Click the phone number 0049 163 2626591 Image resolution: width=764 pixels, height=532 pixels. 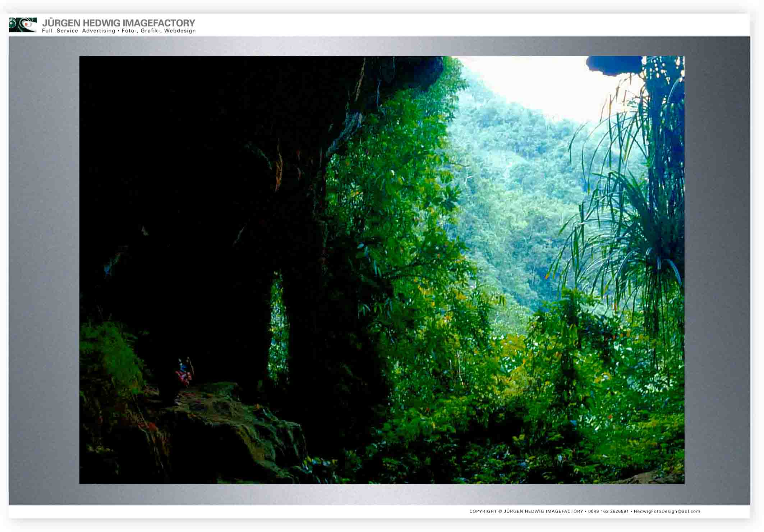click(608, 511)
